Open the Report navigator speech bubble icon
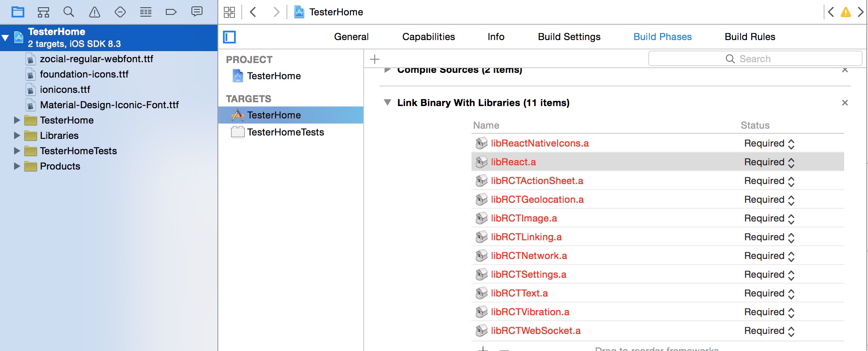 click(197, 12)
